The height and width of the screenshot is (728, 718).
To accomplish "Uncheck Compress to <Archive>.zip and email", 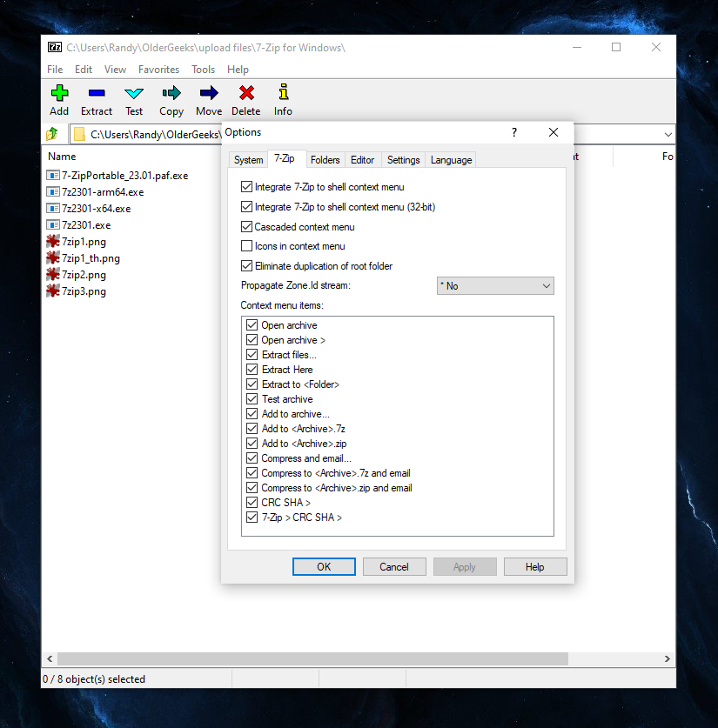I will point(252,488).
